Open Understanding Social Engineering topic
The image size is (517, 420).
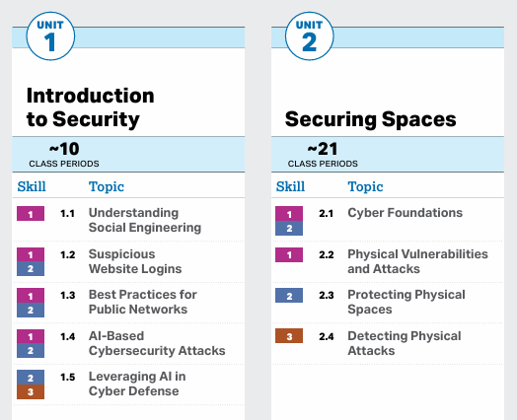click(145, 220)
